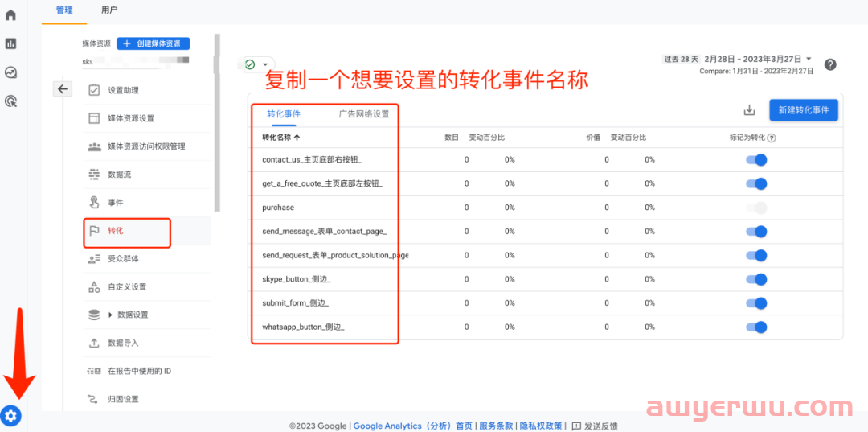Screen dimensions: 868x432
Task: Switch to the 用户 tab at top
Action: point(109,10)
